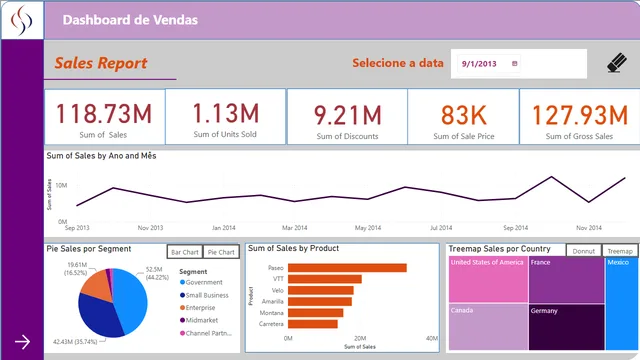Select the Germany treemap tile

pyautogui.click(x=567, y=327)
